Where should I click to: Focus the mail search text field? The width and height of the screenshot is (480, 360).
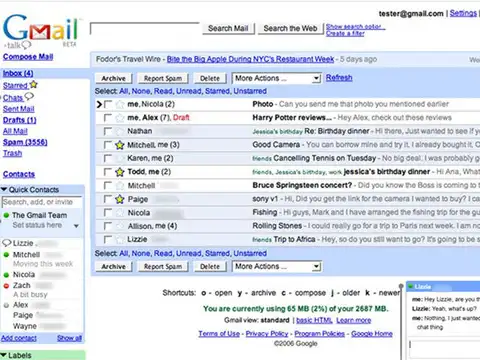click(145, 28)
